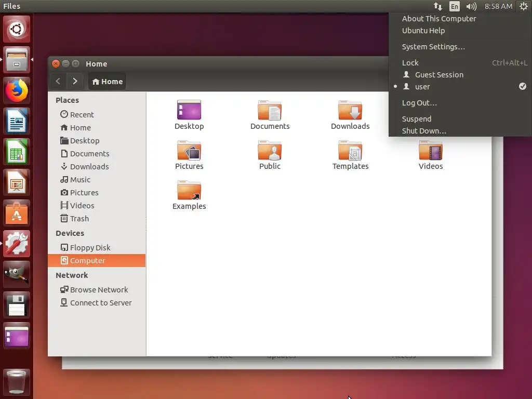This screenshot has width=532, height=399.
Task: Open the Trash in the launcher
Action: [17, 381]
